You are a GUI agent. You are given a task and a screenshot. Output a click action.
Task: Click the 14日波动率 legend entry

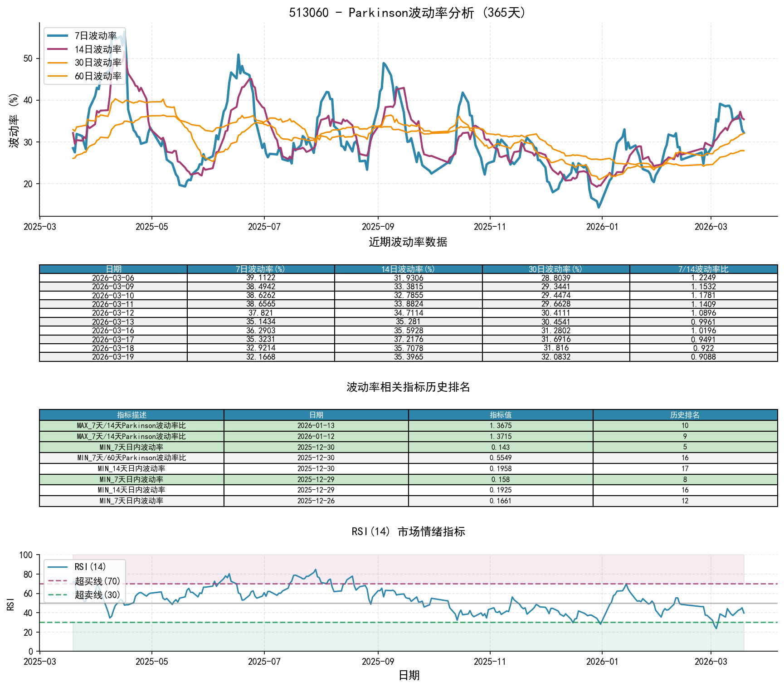97,49
